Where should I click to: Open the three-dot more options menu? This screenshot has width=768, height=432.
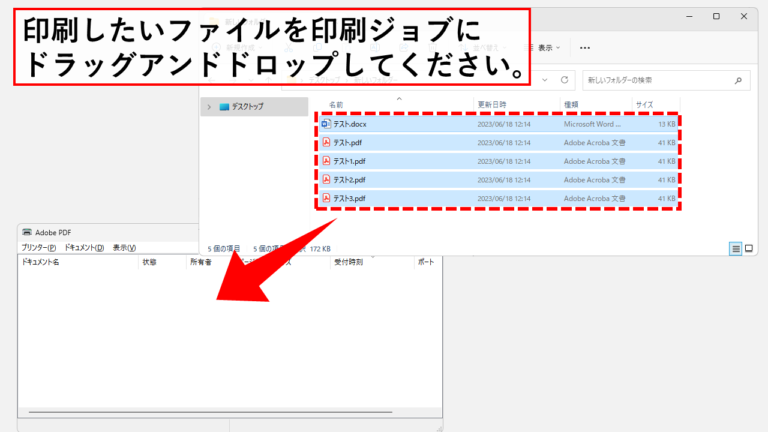[585, 48]
